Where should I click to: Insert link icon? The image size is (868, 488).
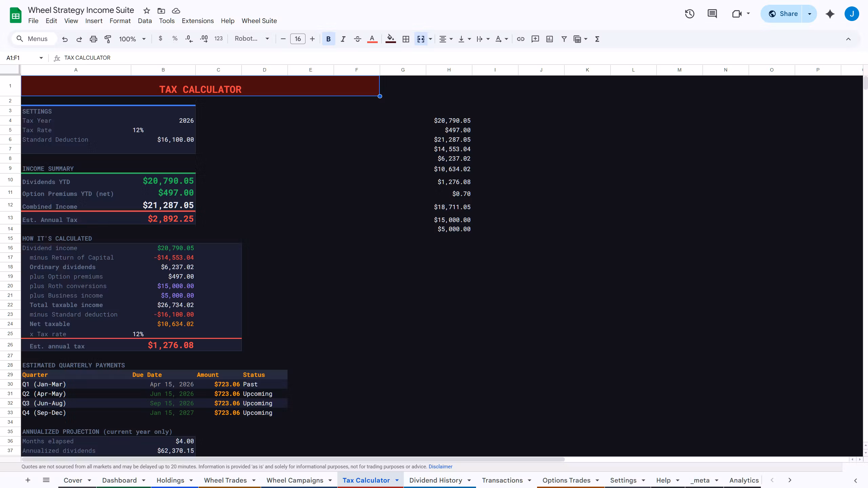pyautogui.click(x=520, y=39)
